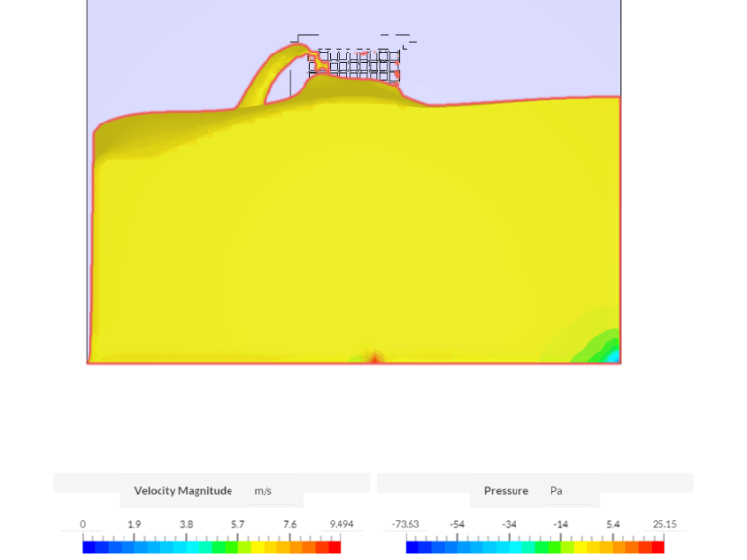747x560 pixels.
Task: Click the -34 tick label on pressure legend
Action: [x=509, y=524]
